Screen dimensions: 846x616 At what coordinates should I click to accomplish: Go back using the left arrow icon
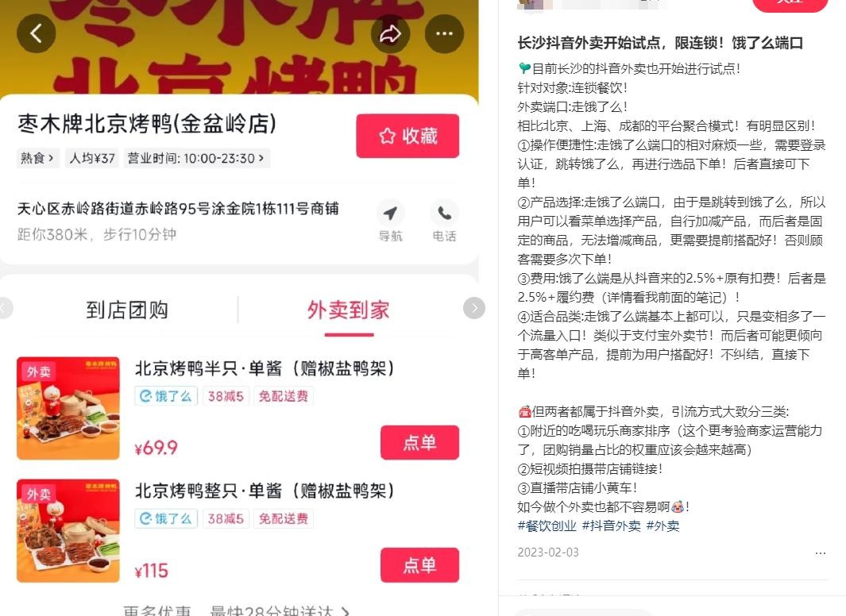(37, 33)
